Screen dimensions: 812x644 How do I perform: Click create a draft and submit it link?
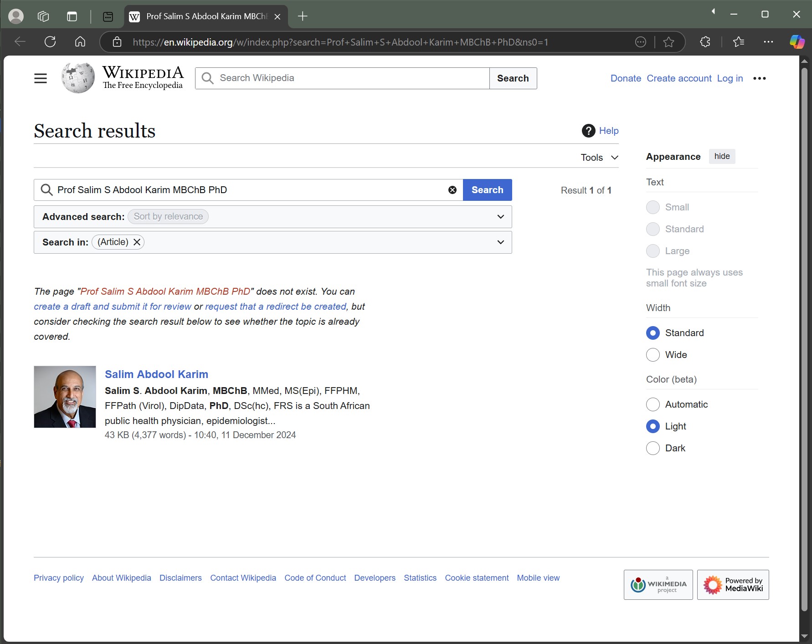[x=113, y=307]
